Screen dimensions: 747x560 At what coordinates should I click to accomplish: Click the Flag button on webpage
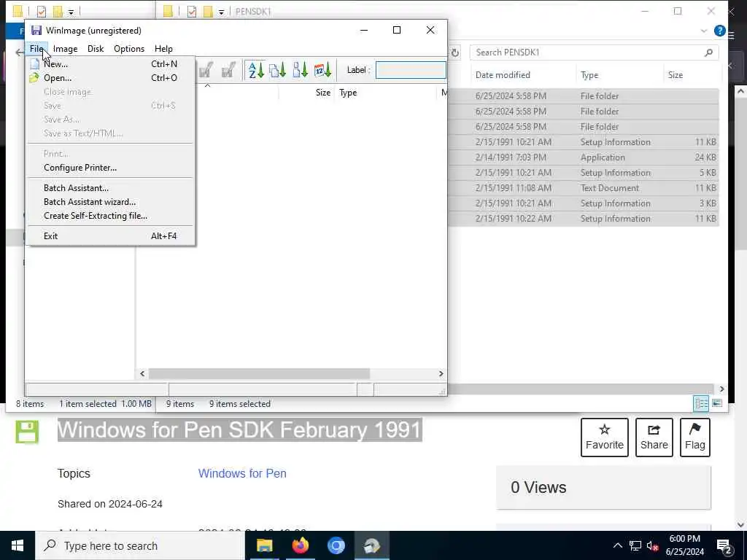tap(695, 437)
